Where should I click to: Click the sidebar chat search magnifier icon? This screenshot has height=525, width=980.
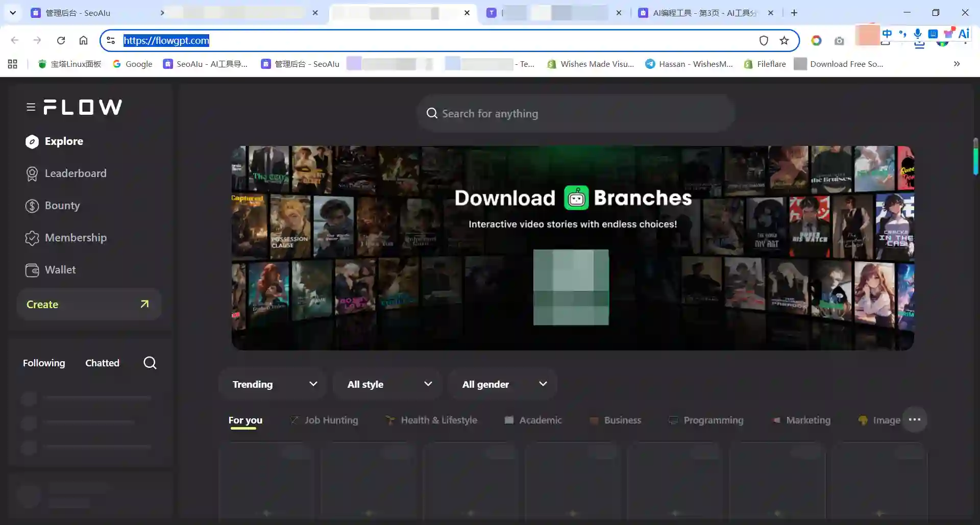point(150,363)
